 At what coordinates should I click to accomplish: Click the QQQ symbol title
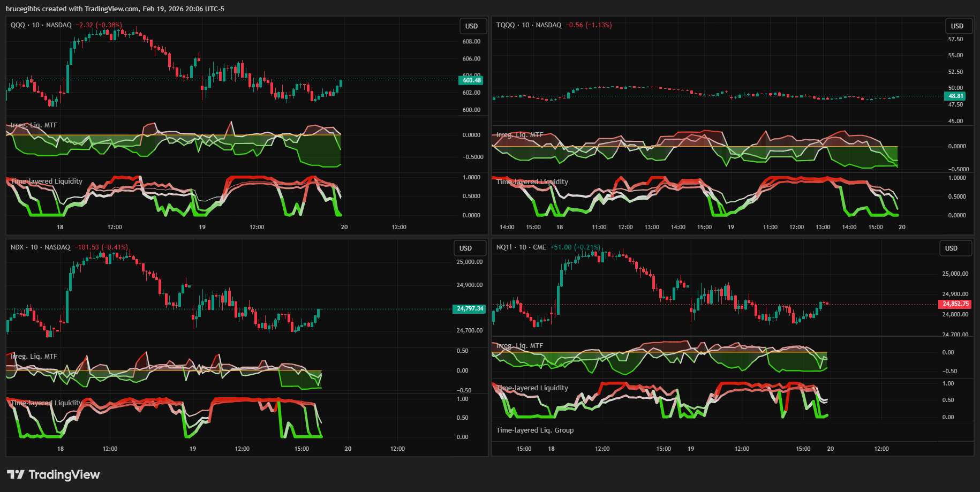click(18, 25)
